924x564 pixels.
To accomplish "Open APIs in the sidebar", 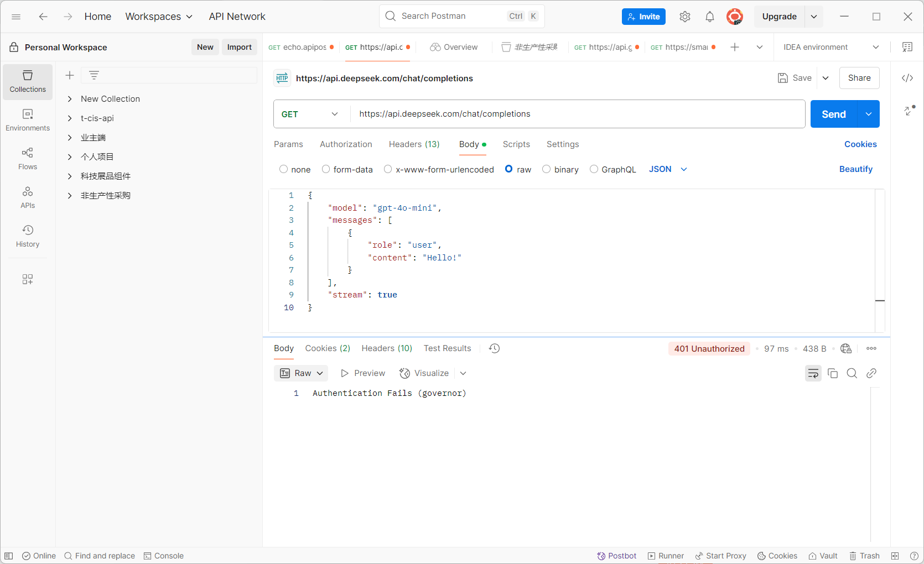I will point(28,198).
